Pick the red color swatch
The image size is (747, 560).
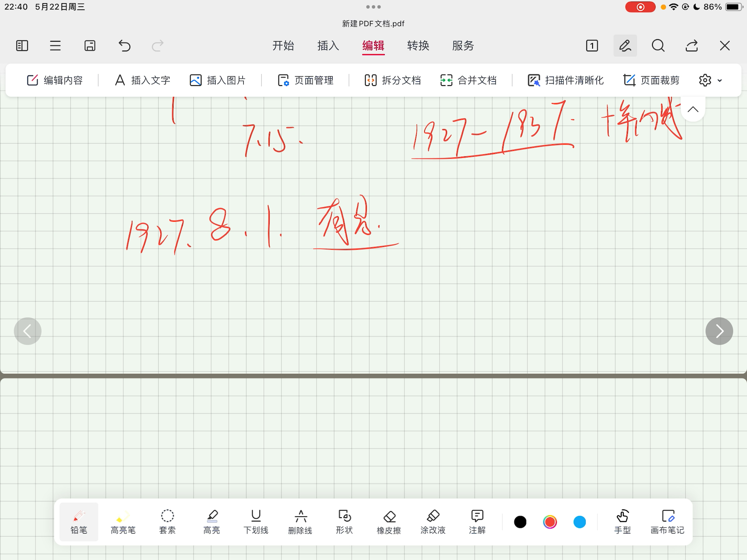550,522
